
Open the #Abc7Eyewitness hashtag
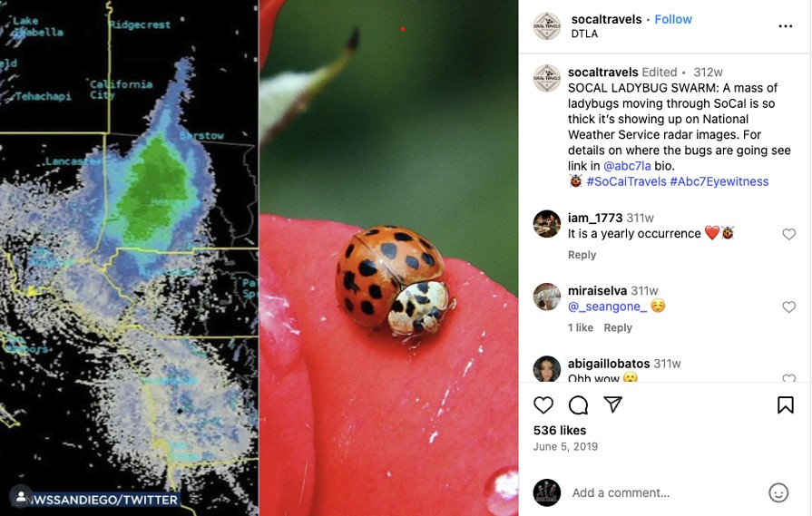719,181
